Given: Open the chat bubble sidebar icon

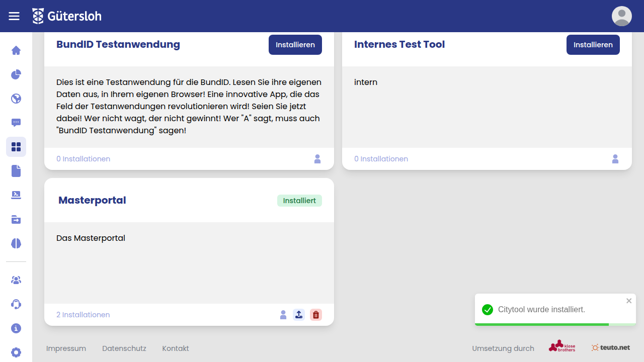Looking at the screenshot, I should coord(16,123).
